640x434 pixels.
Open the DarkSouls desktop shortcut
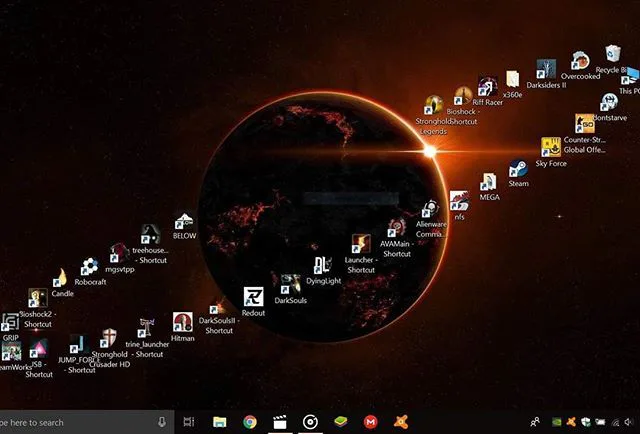point(291,285)
